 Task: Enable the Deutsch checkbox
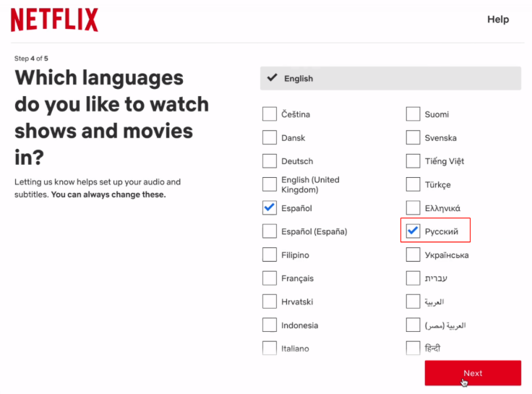(270, 161)
